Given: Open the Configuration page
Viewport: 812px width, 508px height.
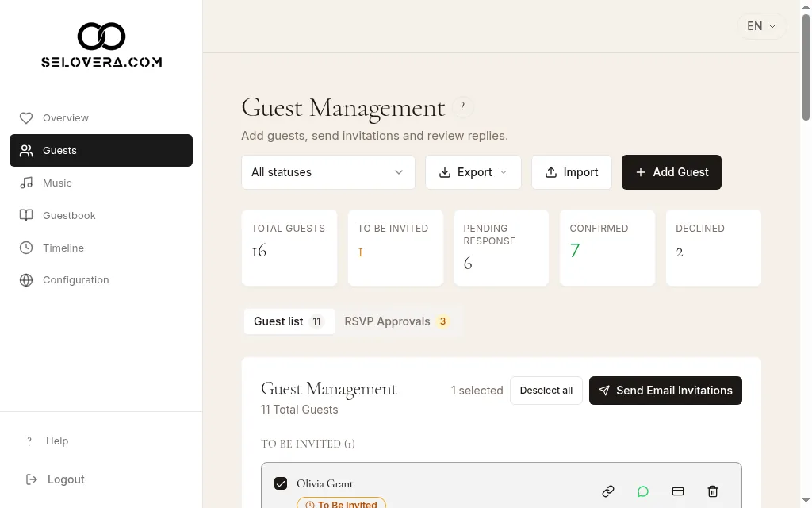Looking at the screenshot, I should click(x=101, y=280).
